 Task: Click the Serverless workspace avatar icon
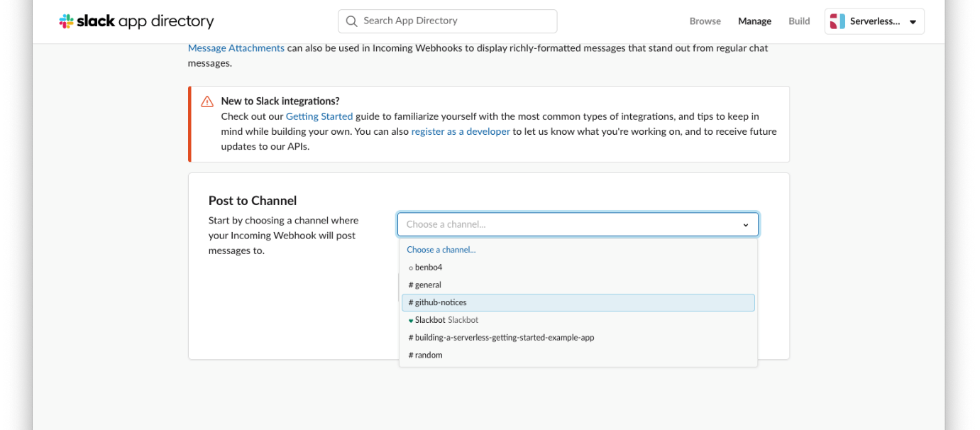click(x=837, y=21)
